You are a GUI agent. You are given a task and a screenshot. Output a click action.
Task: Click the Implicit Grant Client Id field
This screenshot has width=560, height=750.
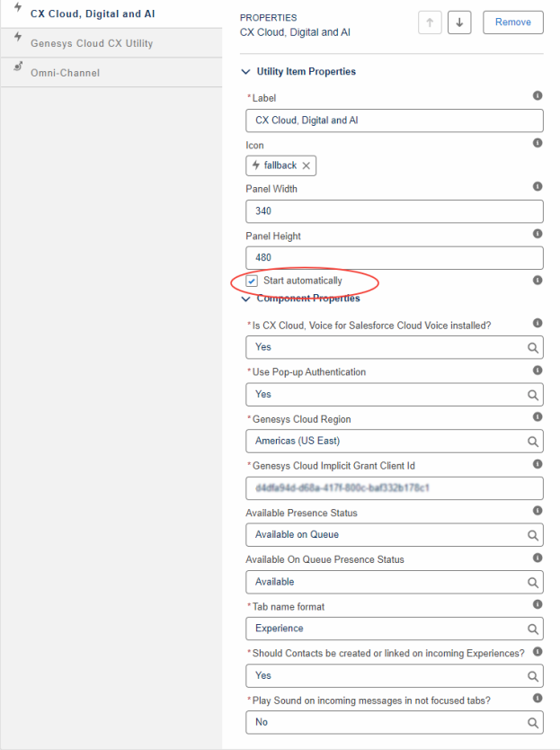pos(394,488)
